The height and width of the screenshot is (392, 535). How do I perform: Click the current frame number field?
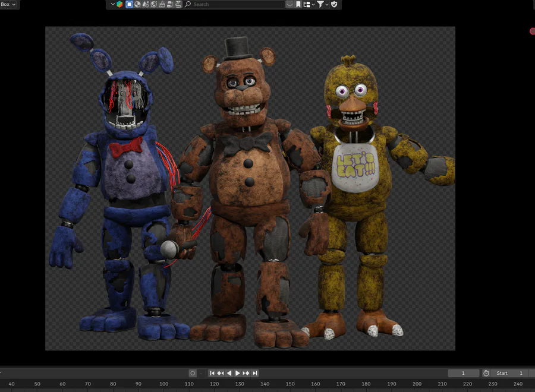463,373
